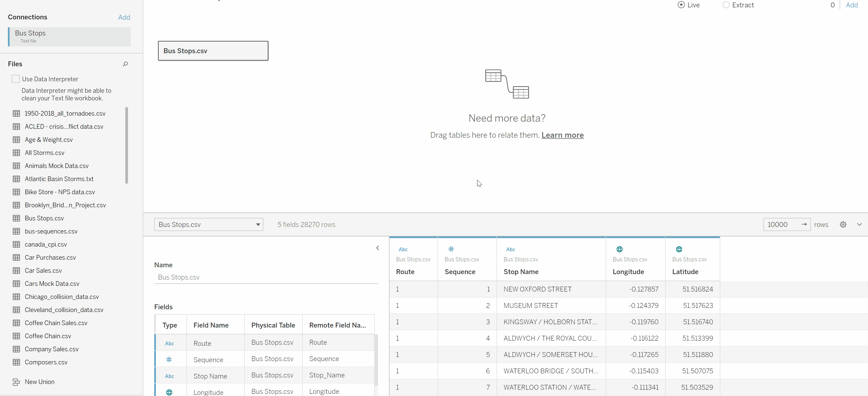The width and height of the screenshot is (868, 396).
Task: Select ACLED - crisis...flict data.csv file
Action: pos(64,127)
